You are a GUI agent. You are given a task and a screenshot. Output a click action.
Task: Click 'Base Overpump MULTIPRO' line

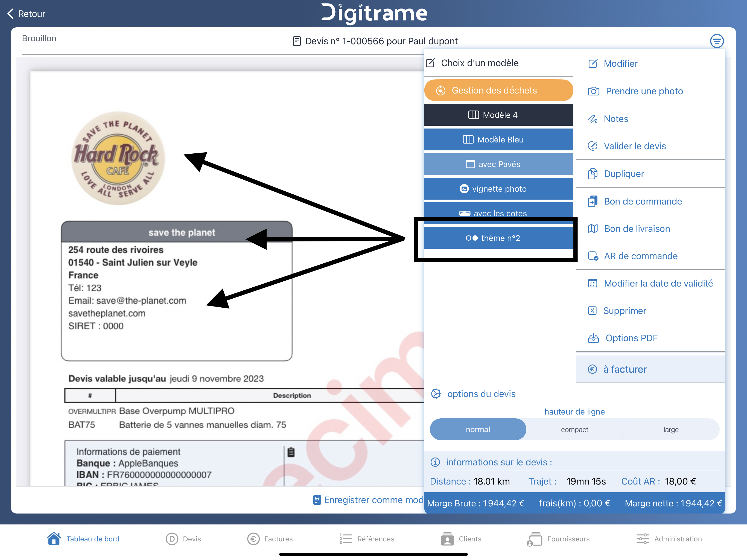[x=177, y=411]
